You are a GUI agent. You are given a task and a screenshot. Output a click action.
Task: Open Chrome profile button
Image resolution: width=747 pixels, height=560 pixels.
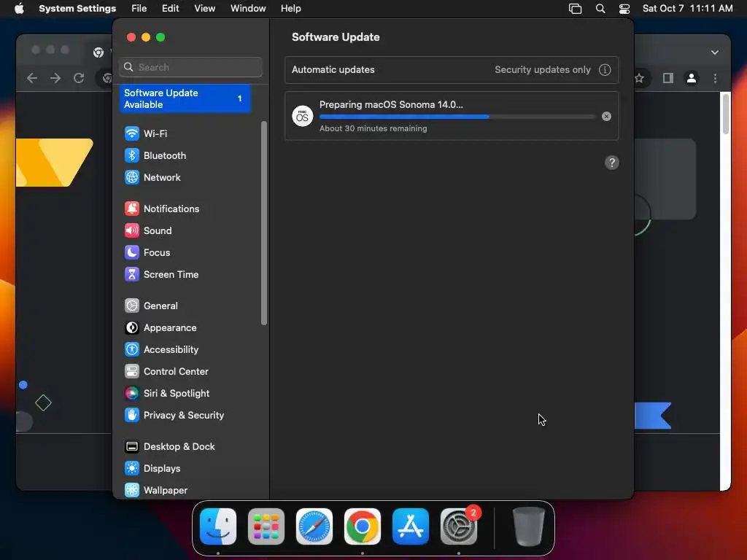tap(692, 78)
